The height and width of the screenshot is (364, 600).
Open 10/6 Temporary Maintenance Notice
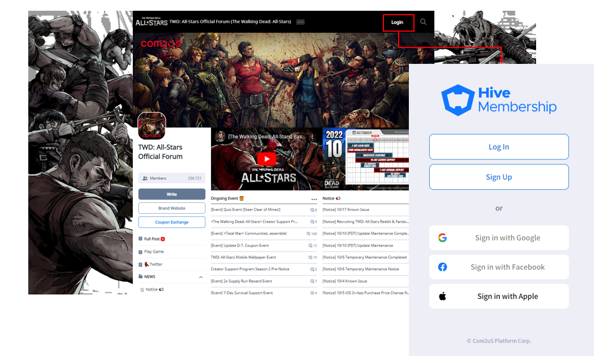(x=361, y=269)
